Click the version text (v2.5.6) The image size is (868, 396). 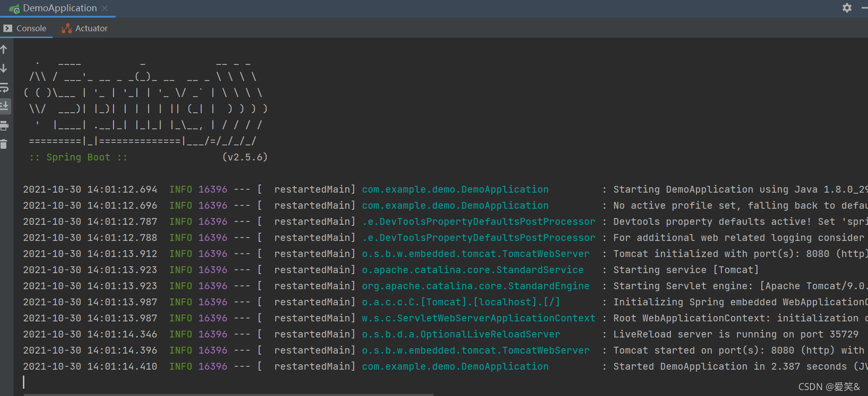pos(245,157)
